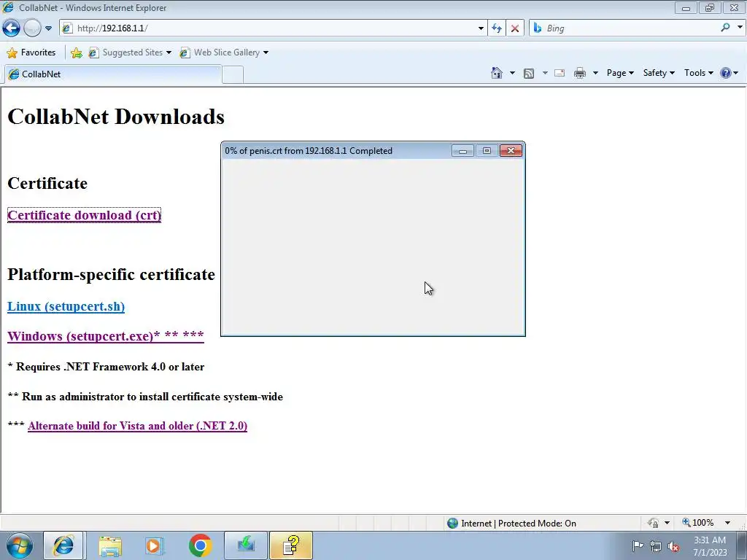Screen dimensions: 747x560
Task: Close the penis.crt download dialog
Action: click(x=511, y=150)
